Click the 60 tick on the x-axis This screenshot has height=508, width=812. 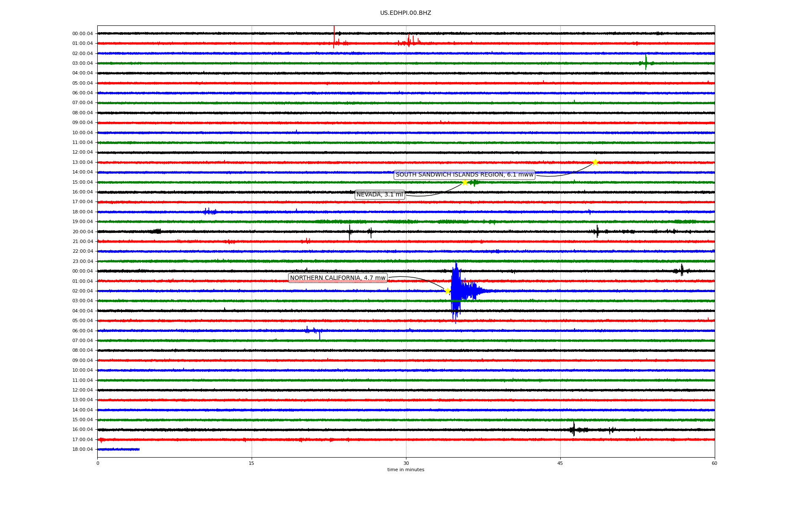[x=714, y=463]
